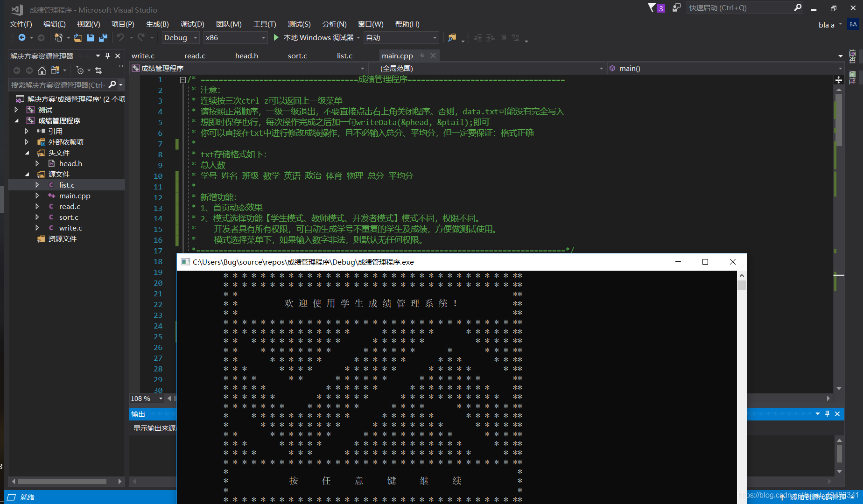Switch to the write.c tab
The height and width of the screenshot is (504, 863).
[143, 56]
